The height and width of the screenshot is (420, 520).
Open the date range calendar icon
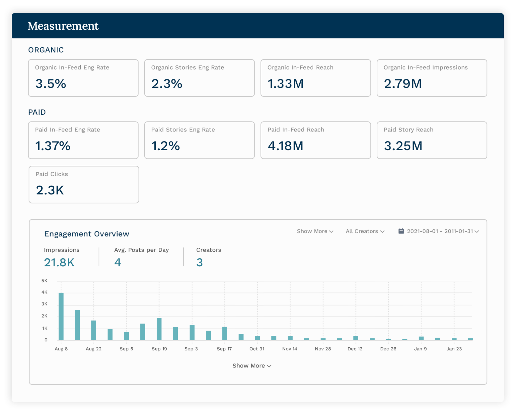coord(402,231)
